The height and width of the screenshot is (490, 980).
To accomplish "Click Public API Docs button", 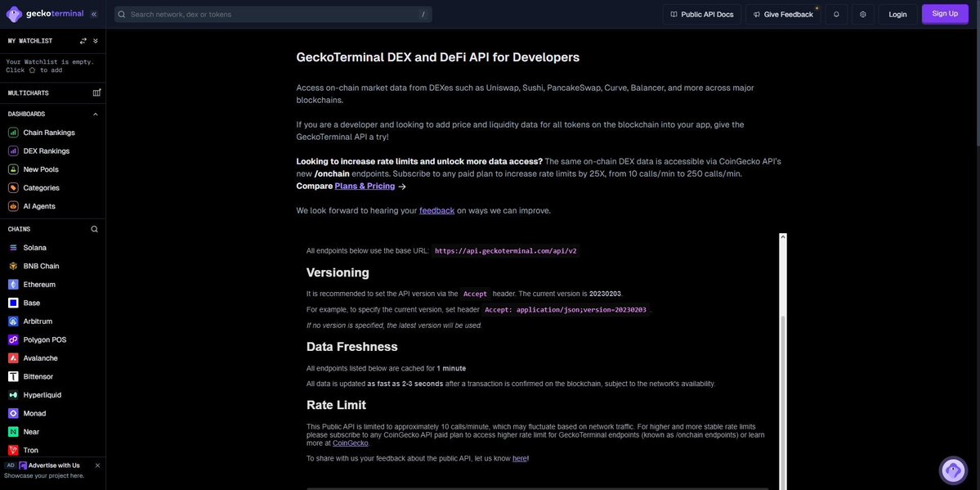I will (x=702, y=15).
